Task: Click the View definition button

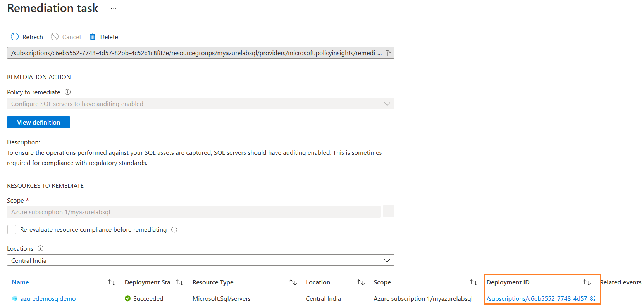Action: point(38,122)
